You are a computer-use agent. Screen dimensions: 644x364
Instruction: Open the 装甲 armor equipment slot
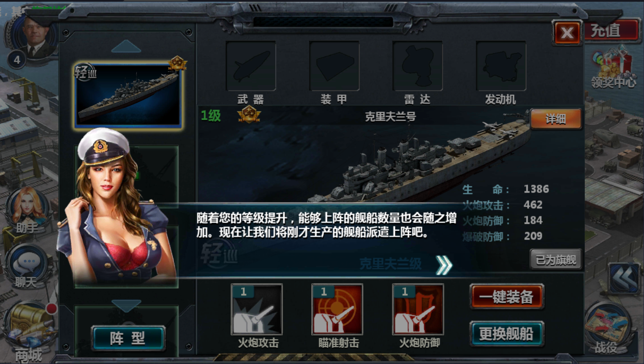pos(334,66)
